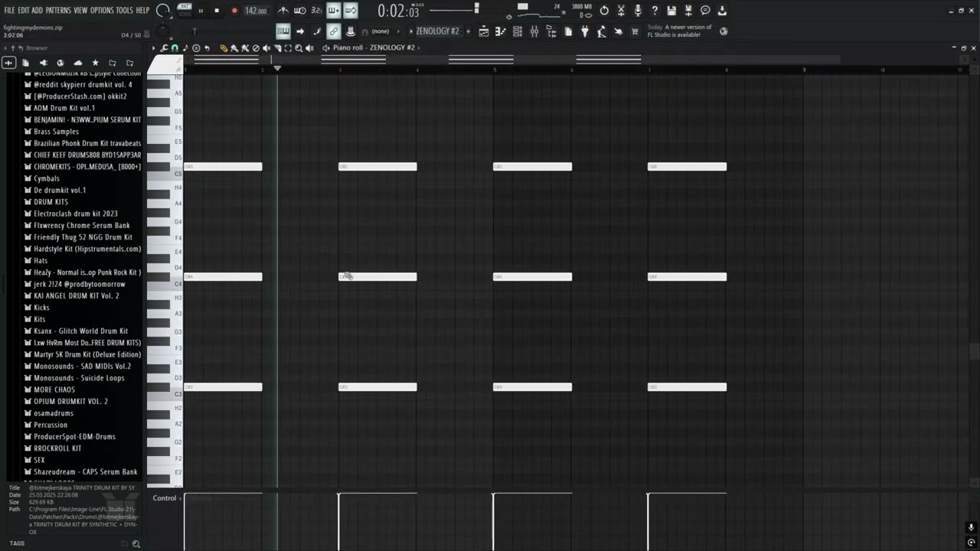The width and height of the screenshot is (980, 551).
Task: Select the Mute tool with speaker icon
Action: click(266, 48)
